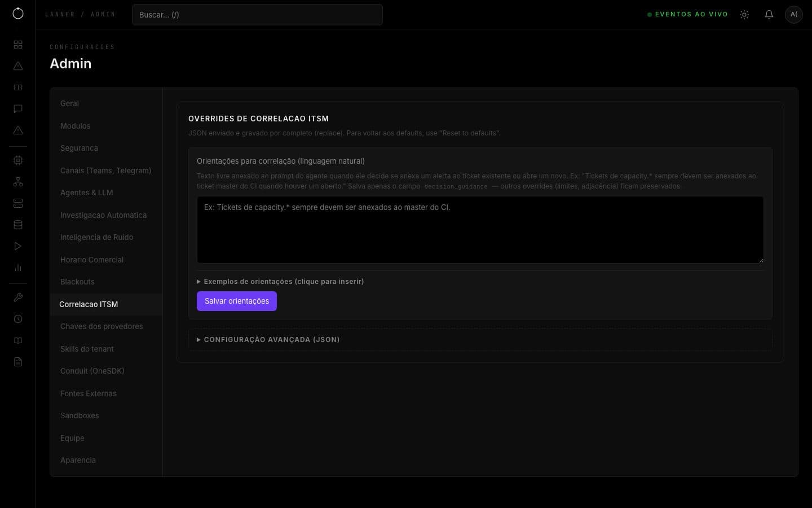This screenshot has height=508, width=812.
Task: Open the bar chart icon in sidebar
Action: [x=18, y=268]
